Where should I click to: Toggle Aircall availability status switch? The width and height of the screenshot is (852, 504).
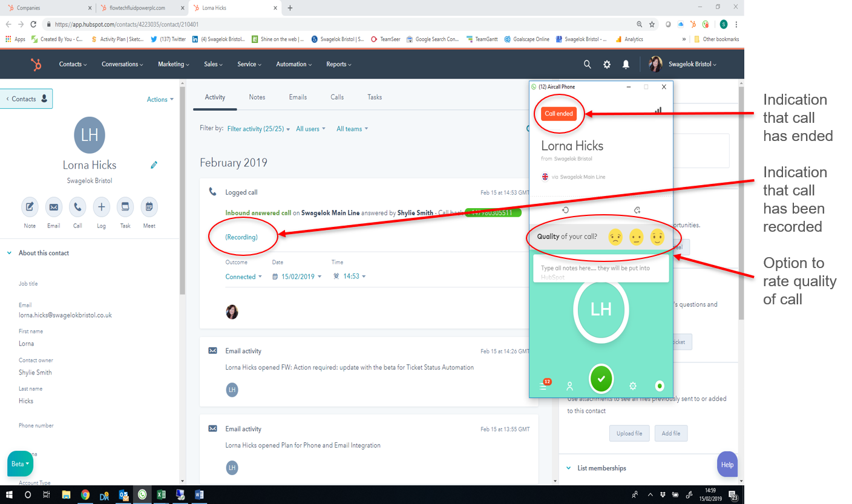pos(660,386)
